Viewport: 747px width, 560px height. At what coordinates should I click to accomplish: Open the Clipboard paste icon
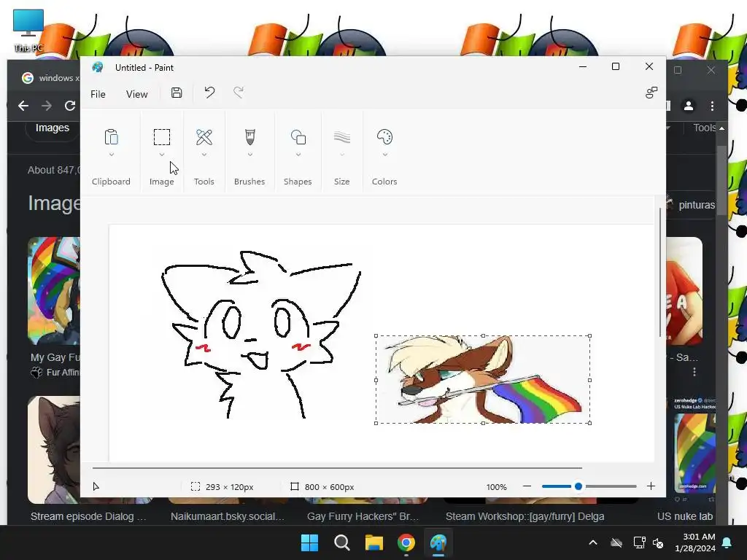pos(111,137)
